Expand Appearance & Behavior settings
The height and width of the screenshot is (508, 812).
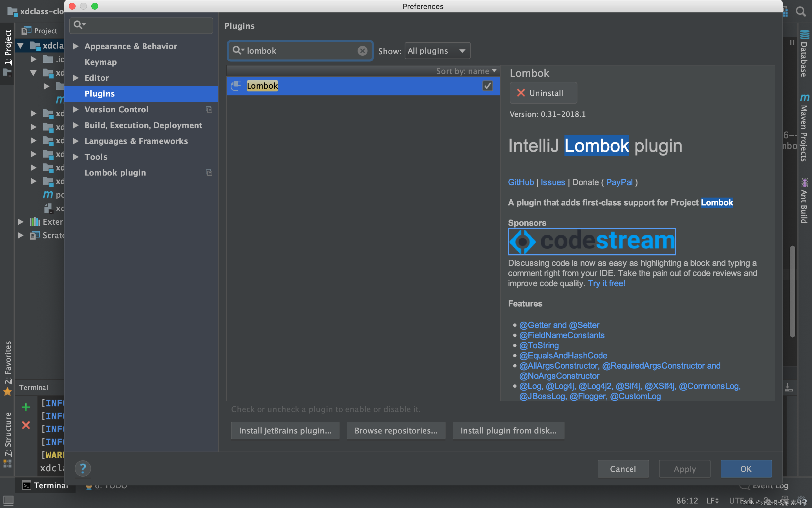(x=76, y=46)
